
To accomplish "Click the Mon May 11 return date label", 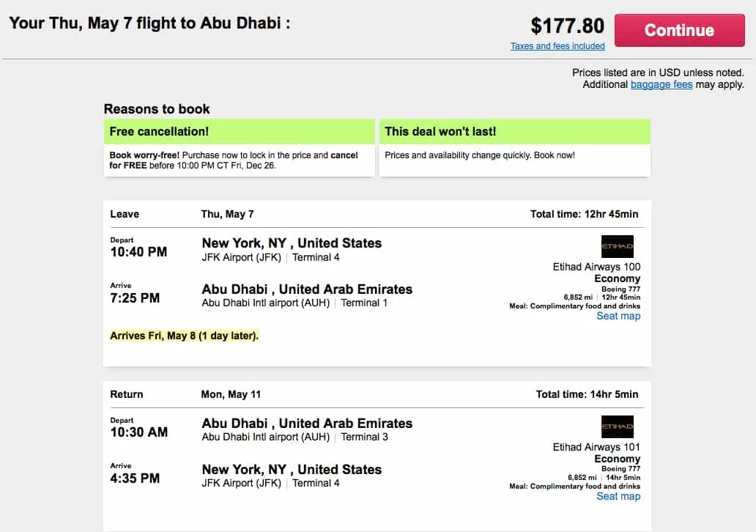I will pos(231,394).
